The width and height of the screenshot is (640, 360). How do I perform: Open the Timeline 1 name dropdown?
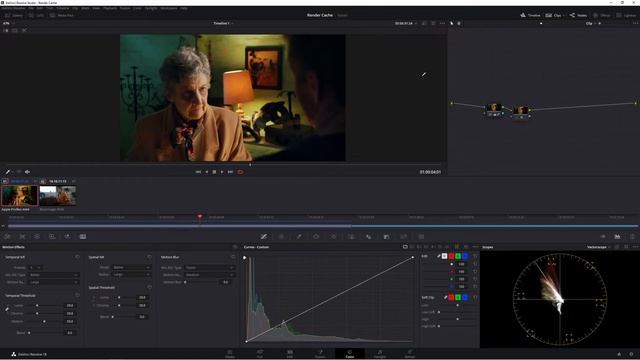(x=223, y=23)
